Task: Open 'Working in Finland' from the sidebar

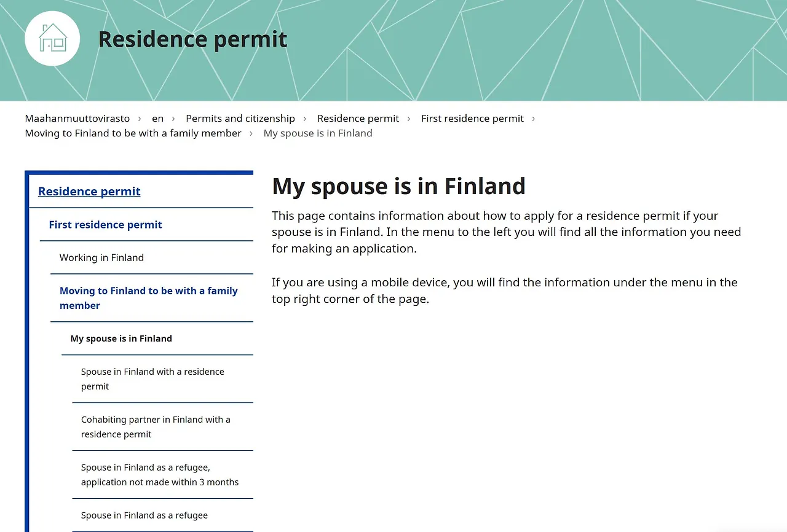Action: [101, 257]
